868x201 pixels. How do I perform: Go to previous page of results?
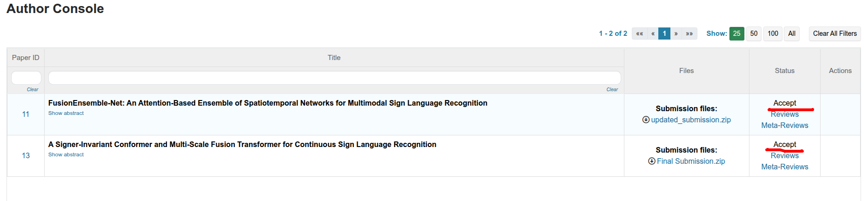[x=653, y=33]
